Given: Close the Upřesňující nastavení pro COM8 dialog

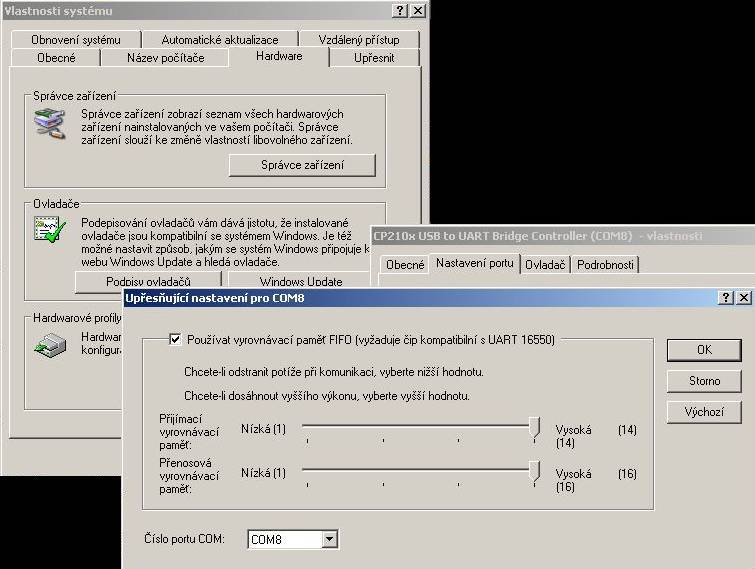Looking at the screenshot, I should pyautogui.click(x=743, y=298).
